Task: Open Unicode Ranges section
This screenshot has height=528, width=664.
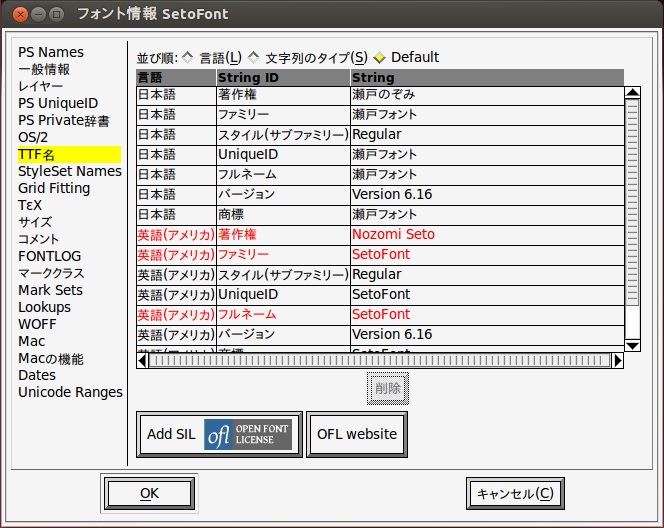Action: pyautogui.click(x=70, y=392)
